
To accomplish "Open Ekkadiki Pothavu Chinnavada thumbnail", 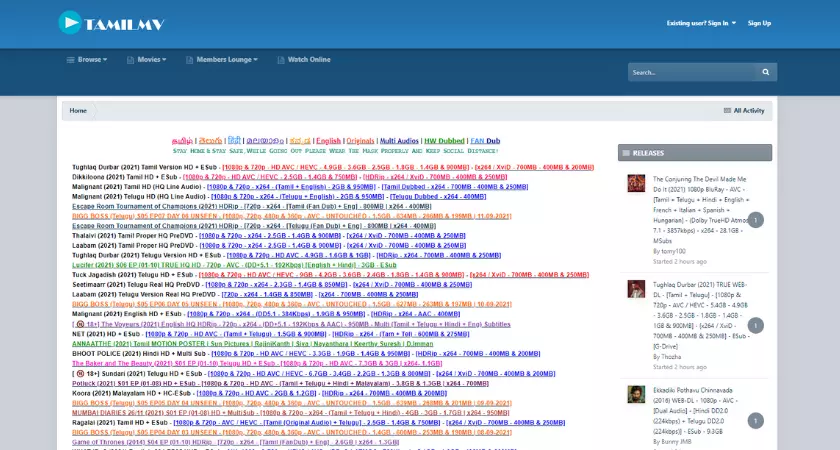I will [636, 394].
